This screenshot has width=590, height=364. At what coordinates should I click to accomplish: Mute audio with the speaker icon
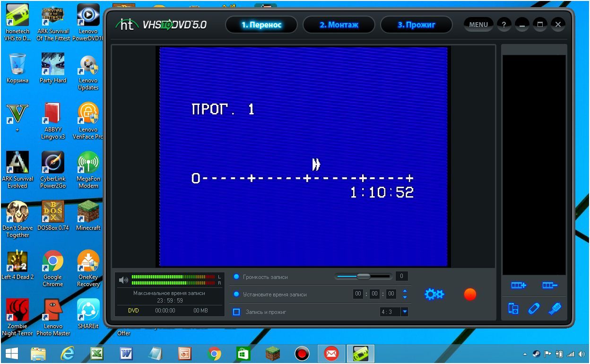point(123,280)
